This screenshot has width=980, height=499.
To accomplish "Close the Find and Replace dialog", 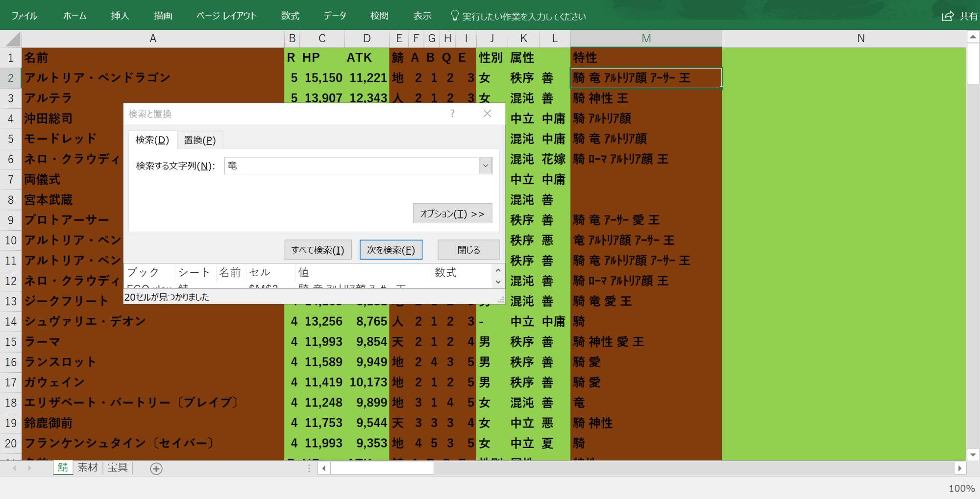I will coord(487,114).
